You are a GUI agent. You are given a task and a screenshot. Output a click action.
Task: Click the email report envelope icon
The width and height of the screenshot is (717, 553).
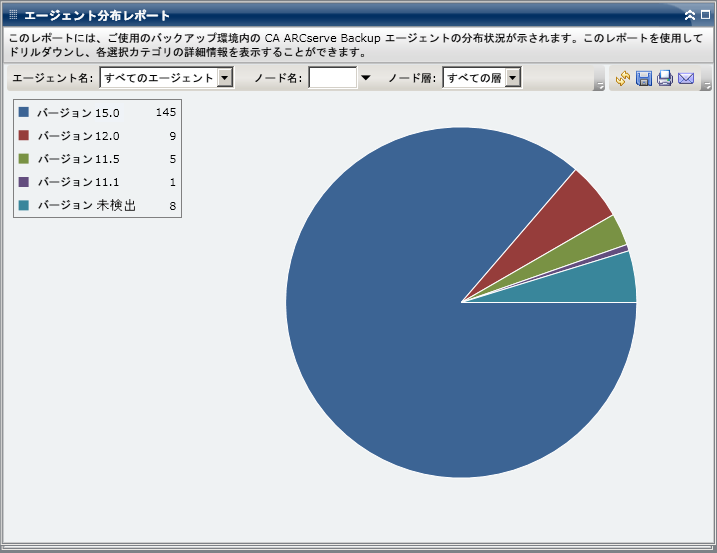686,78
